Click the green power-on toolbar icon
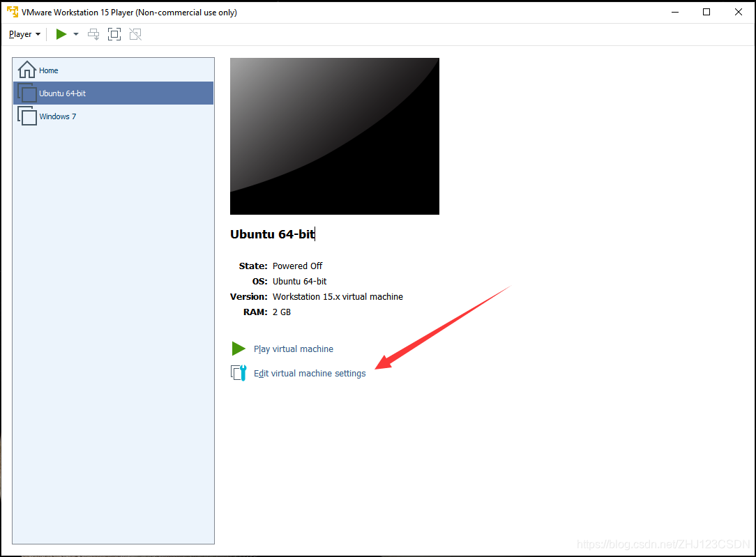 [61, 34]
